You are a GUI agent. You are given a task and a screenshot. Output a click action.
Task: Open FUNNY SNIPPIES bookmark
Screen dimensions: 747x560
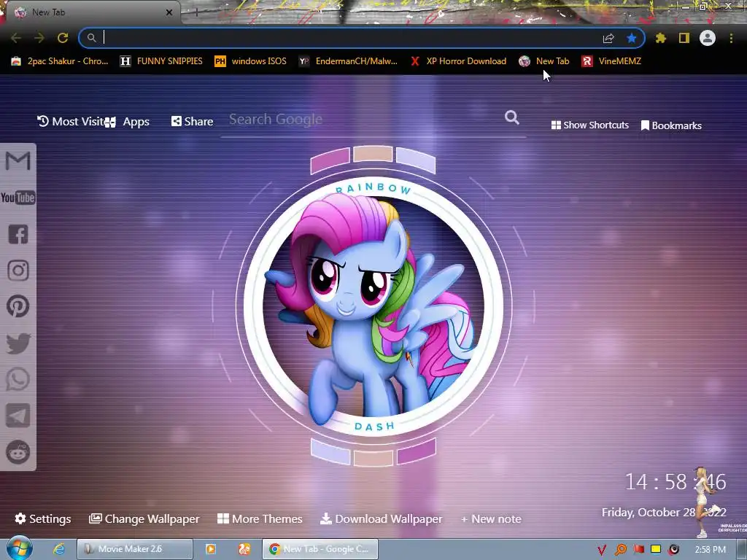pos(161,61)
